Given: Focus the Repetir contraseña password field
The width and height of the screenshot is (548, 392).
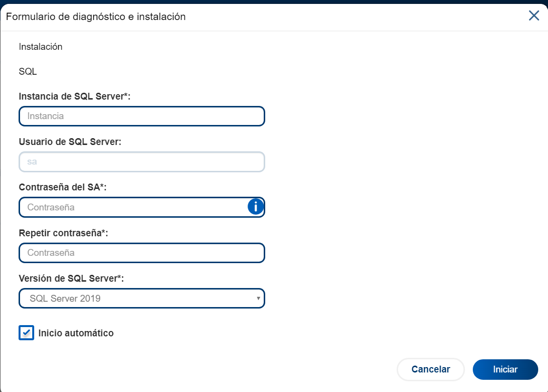Looking at the screenshot, I should tap(142, 253).
